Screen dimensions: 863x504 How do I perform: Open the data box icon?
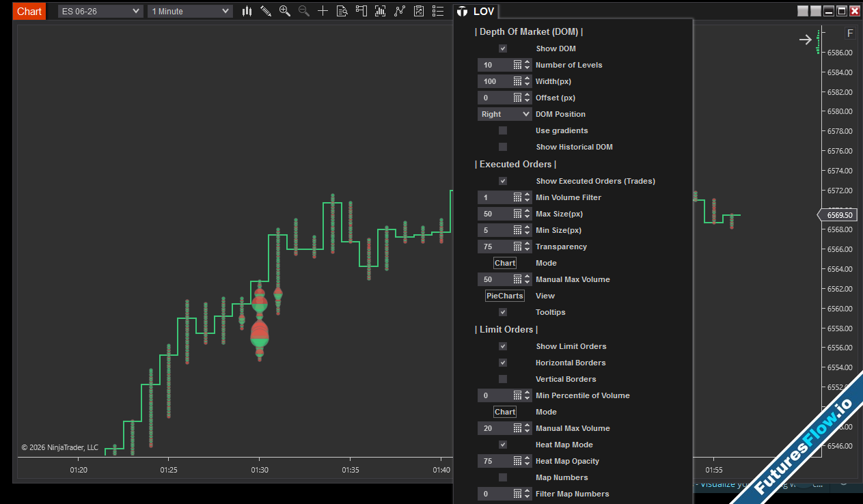click(342, 11)
